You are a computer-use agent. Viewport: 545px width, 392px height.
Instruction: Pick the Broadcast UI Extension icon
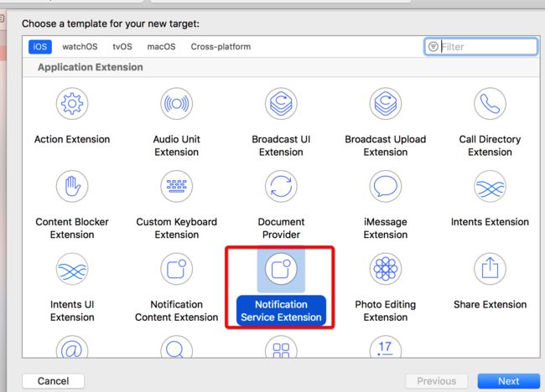(281, 104)
